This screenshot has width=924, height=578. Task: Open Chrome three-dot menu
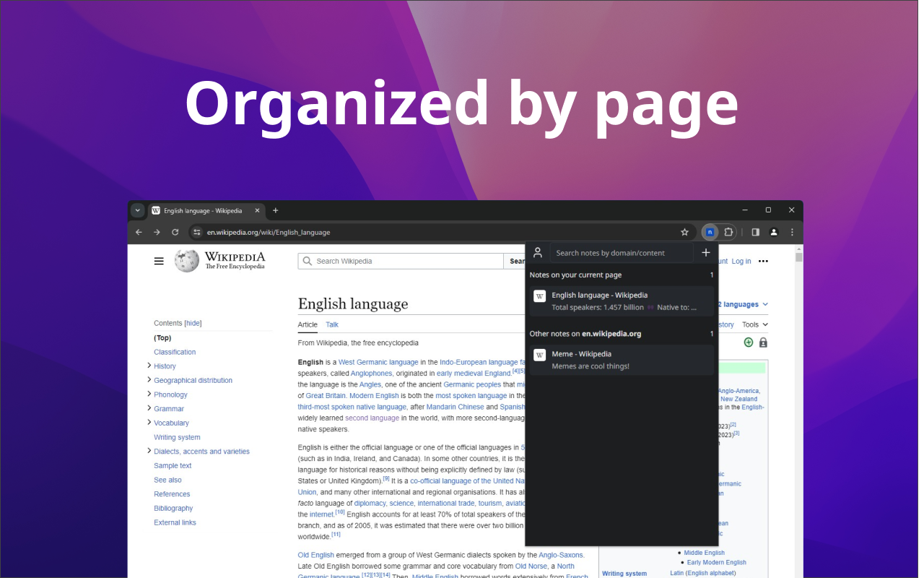point(792,232)
